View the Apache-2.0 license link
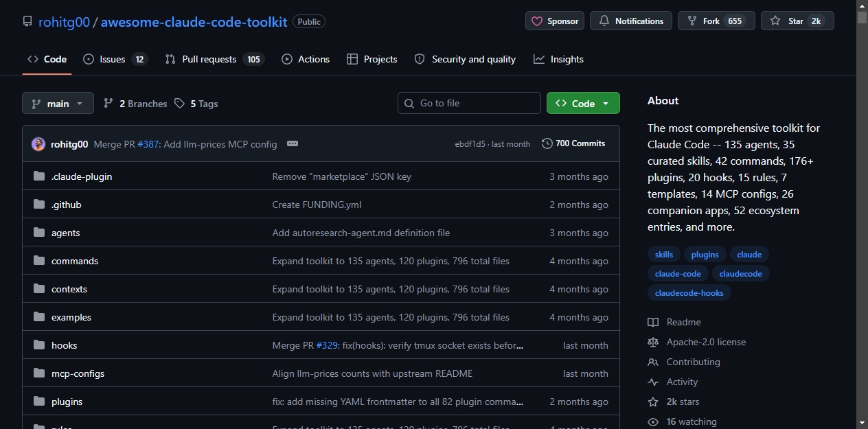 (x=697, y=342)
